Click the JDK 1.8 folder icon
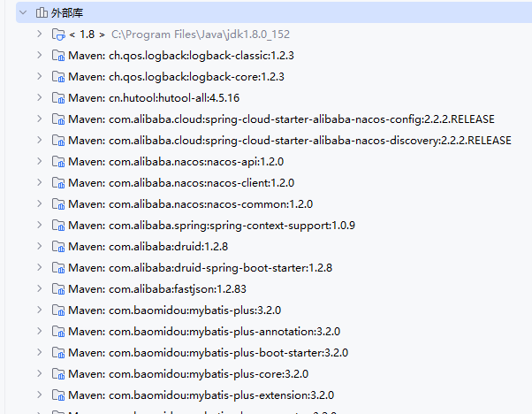Screen dimensions: 532x414 tap(58, 34)
